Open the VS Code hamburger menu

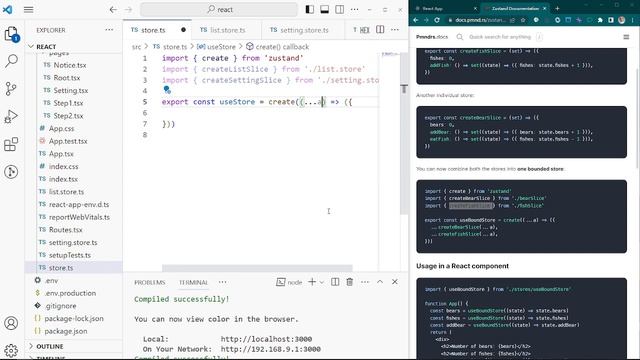(29, 9)
